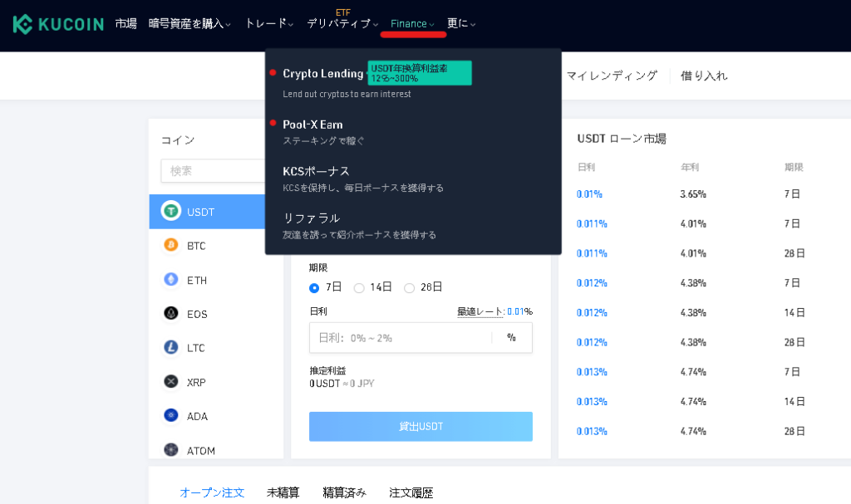Click the 貸出USDT button
The height and width of the screenshot is (504, 851).
click(421, 427)
